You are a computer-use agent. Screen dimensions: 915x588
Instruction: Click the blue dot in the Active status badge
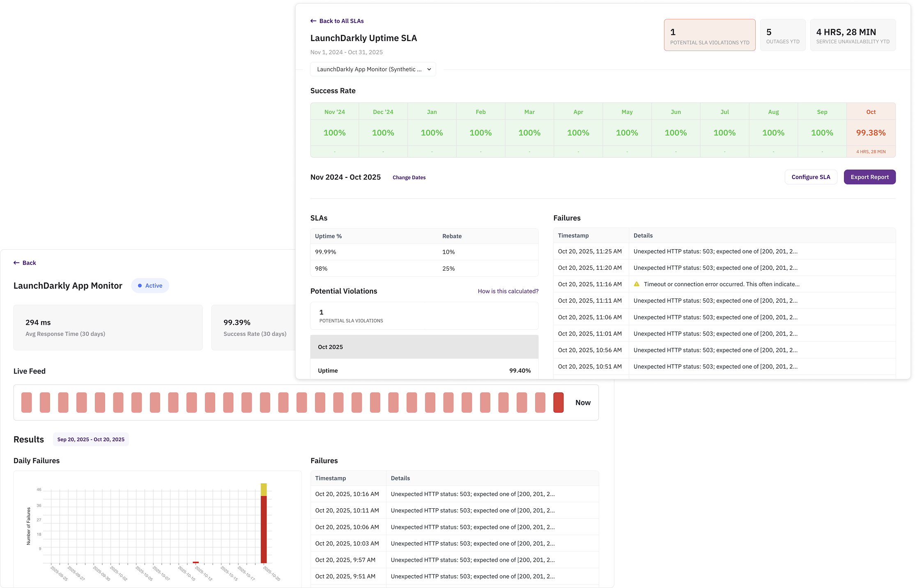coord(140,286)
